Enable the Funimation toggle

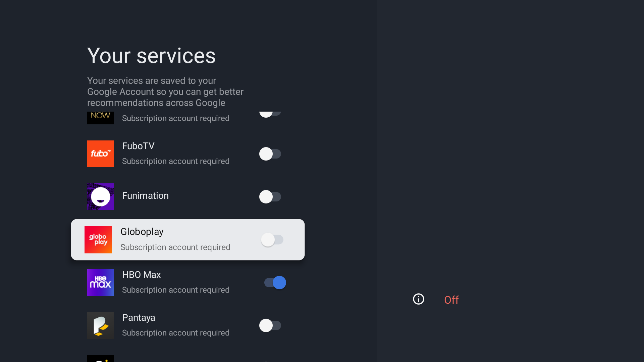(x=270, y=197)
